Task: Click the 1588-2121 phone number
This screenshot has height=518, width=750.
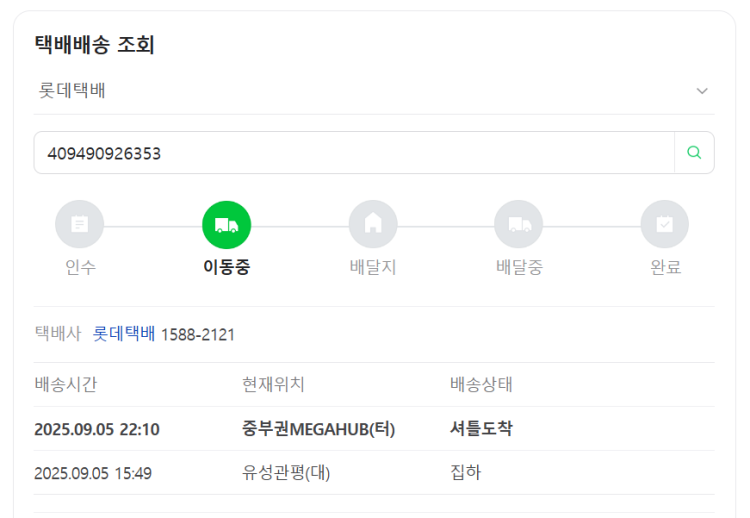Action: click(198, 334)
